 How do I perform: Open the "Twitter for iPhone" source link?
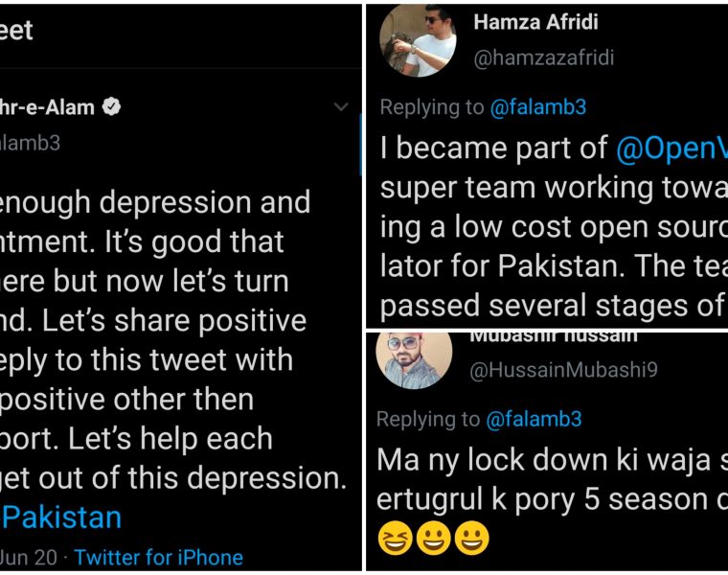coord(158,557)
